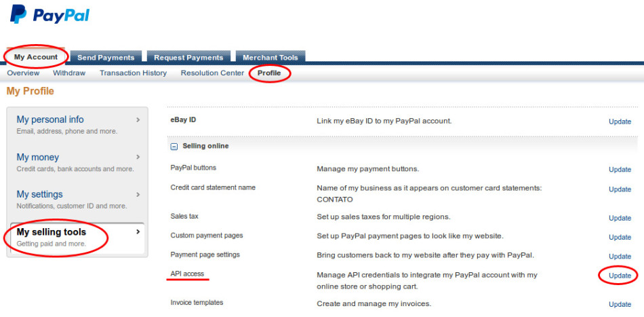Click 'Notifications, customer ID and more.' subtitle

tap(72, 206)
